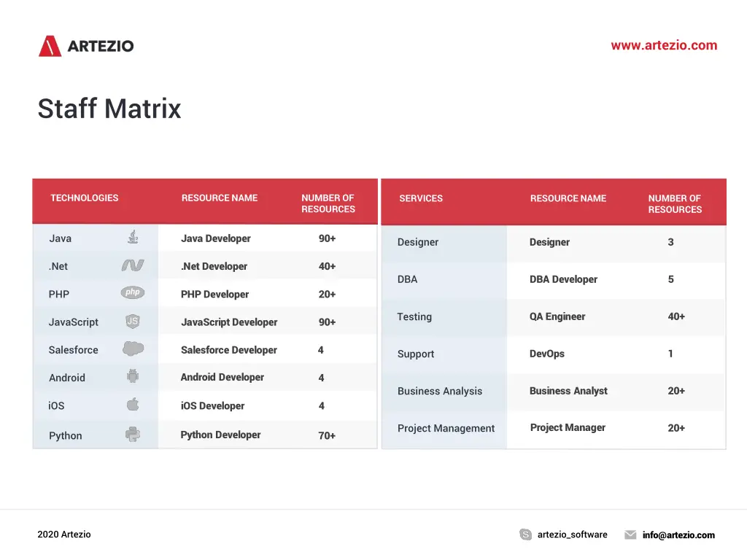The width and height of the screenshot is (747, 560).
Task: Click the Python Developer resource name
Action: coord(220,435)
